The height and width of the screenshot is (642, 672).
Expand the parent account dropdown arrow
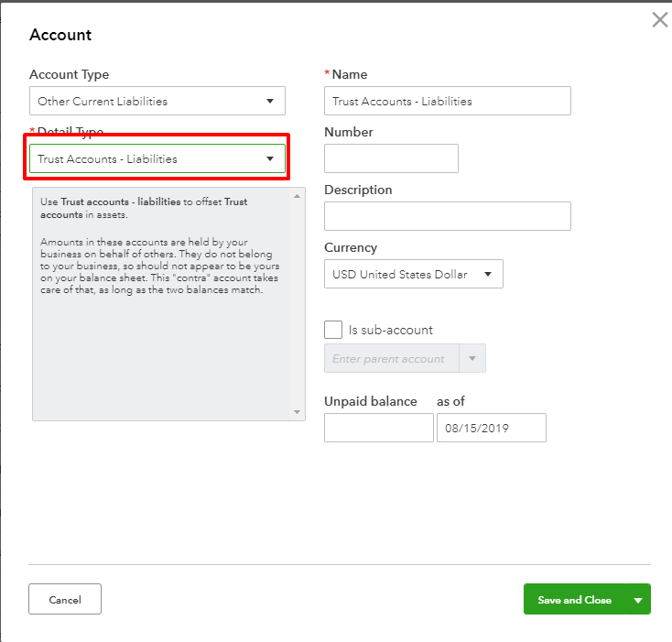472,359
